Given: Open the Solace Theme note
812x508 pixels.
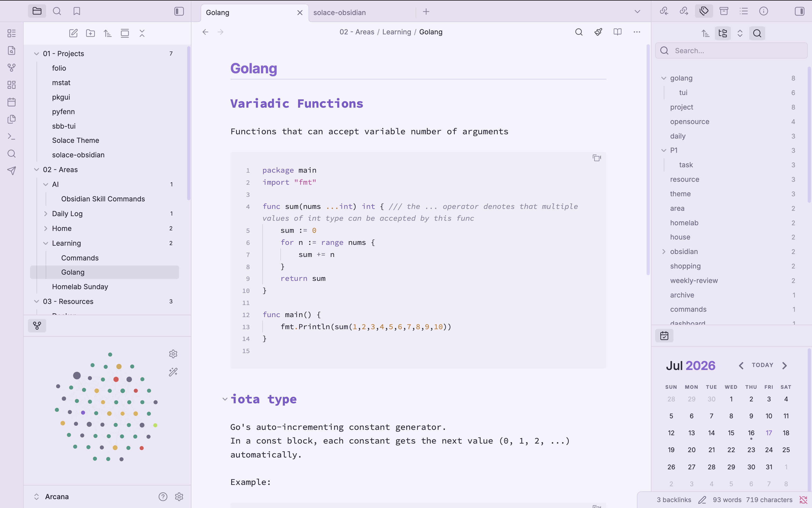Looking at the screenshot, I should point(76,140).
